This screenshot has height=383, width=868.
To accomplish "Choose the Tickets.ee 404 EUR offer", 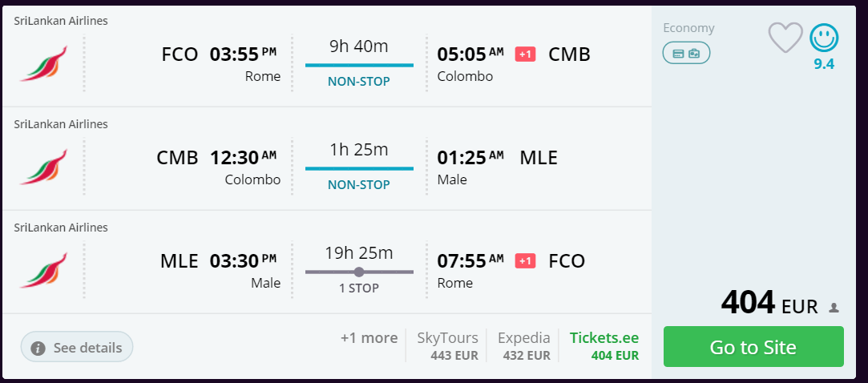I will pos(604,346).
